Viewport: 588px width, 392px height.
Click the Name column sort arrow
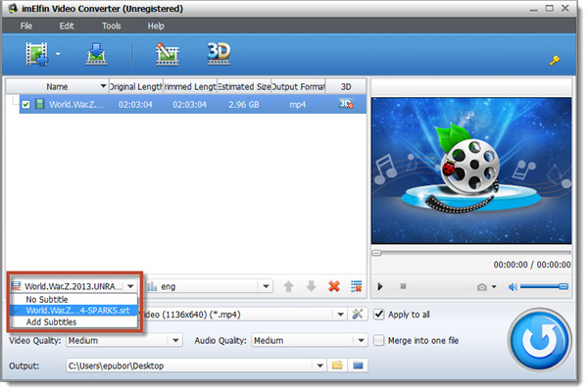point(103,86)
